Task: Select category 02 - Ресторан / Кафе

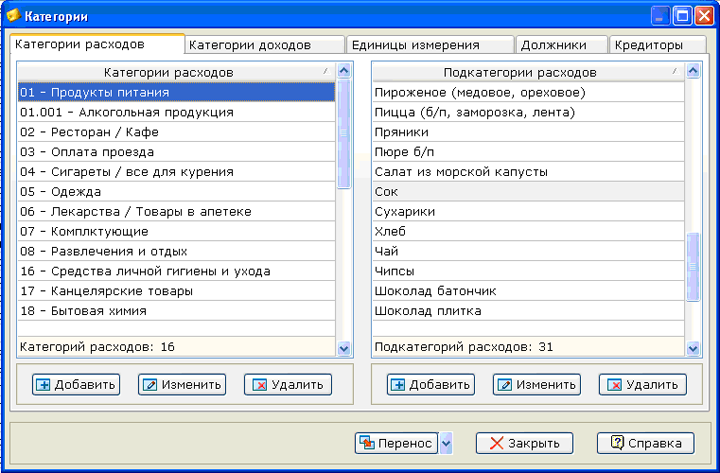Action: (176, 132)
